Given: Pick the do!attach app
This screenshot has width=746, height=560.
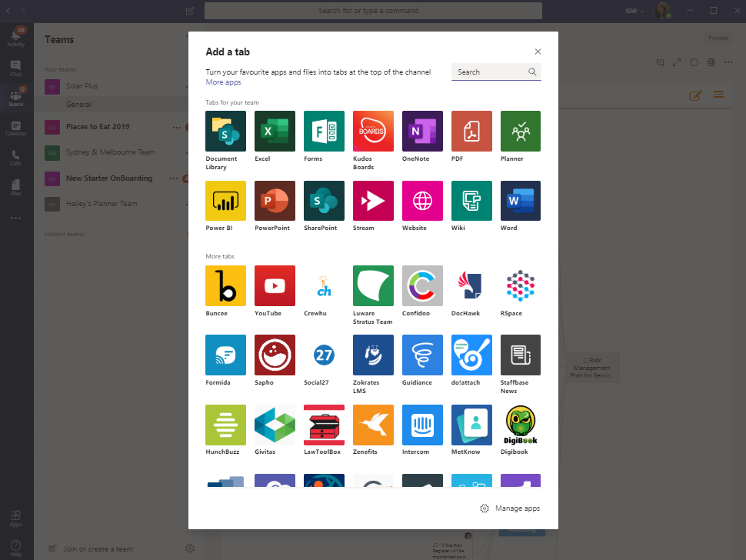Looking at the screenshot, I should point(471,355).
